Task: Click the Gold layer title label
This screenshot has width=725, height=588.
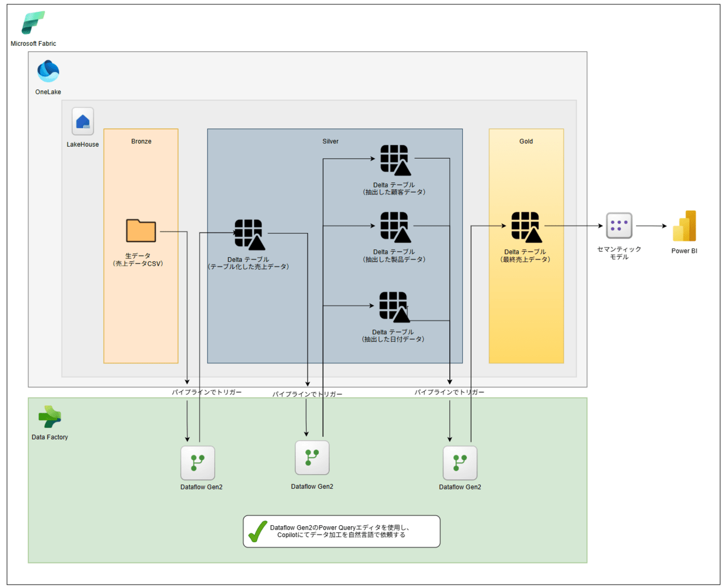Action: pyautogui.click(x=526, y=142)
